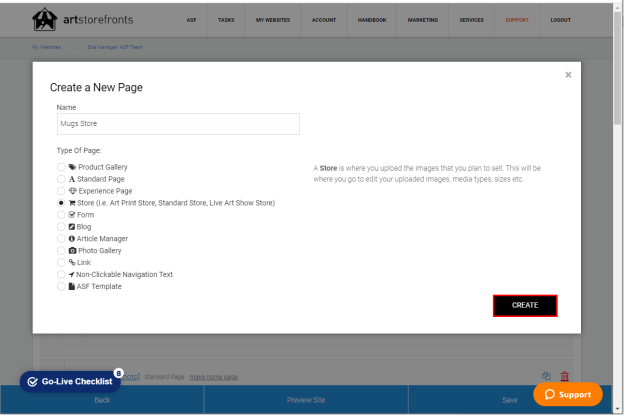
Task: Click the Blog pencil icon
Action: click(72, 227)
